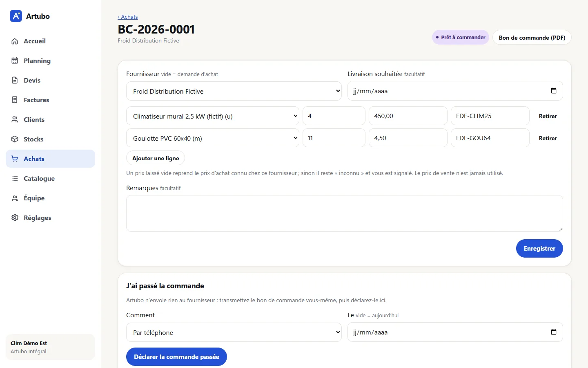Click the Stocks box icon
The height and width of the screenshot is (368, 588).
click(15, 139)
